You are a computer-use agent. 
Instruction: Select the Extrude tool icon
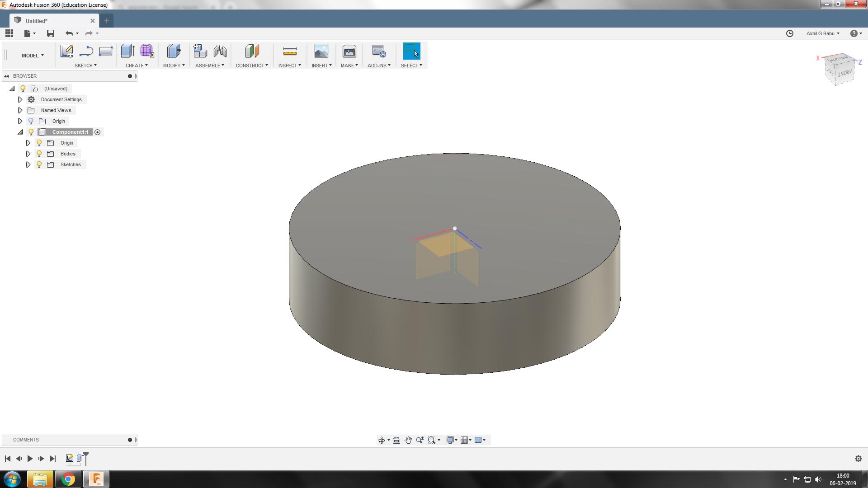click(x=127, y=51)
